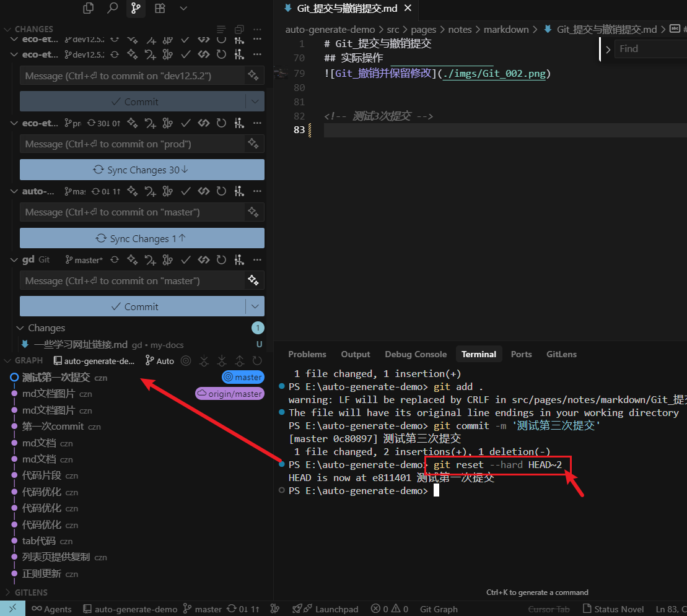Open the Extensions view icon
Viewport: 687px width, 616px height.
(x=160, y=8)
